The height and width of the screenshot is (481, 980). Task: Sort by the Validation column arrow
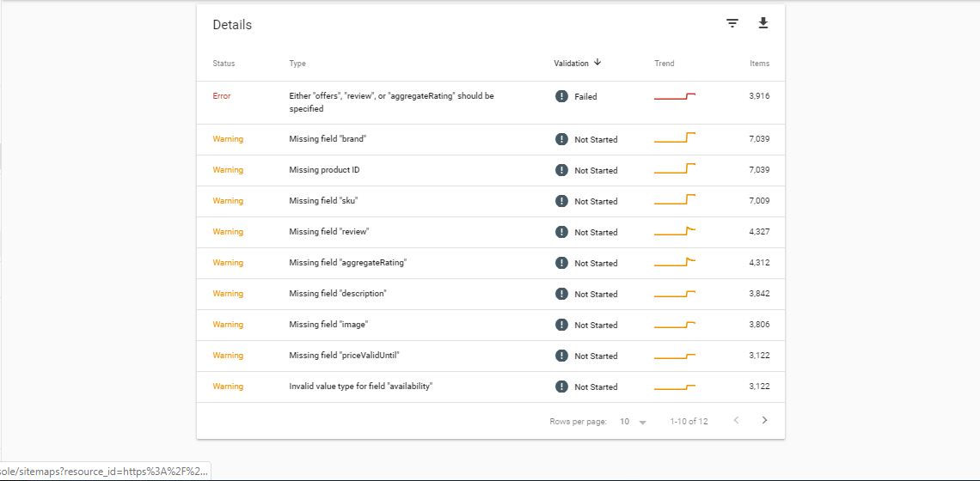click(597, 63)
